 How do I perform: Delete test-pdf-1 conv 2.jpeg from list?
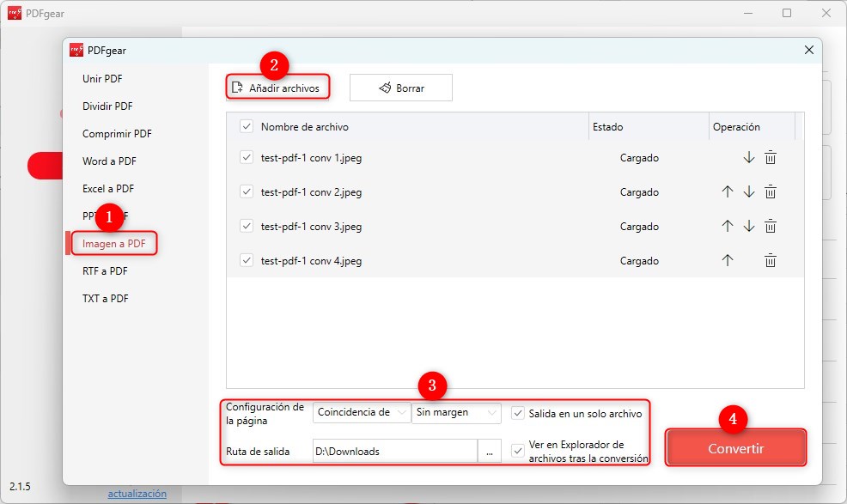771,191
